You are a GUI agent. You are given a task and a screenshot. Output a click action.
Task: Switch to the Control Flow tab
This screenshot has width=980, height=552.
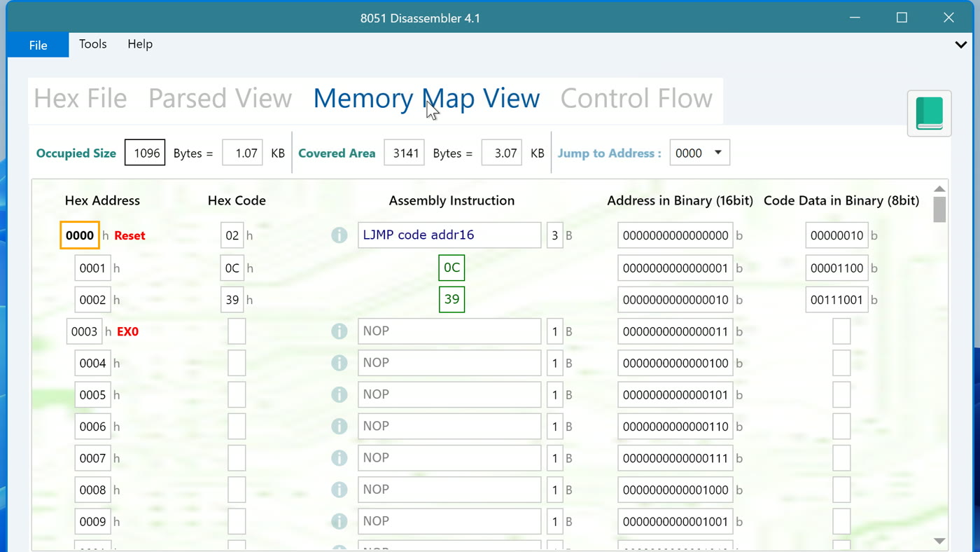click(636, 99)
